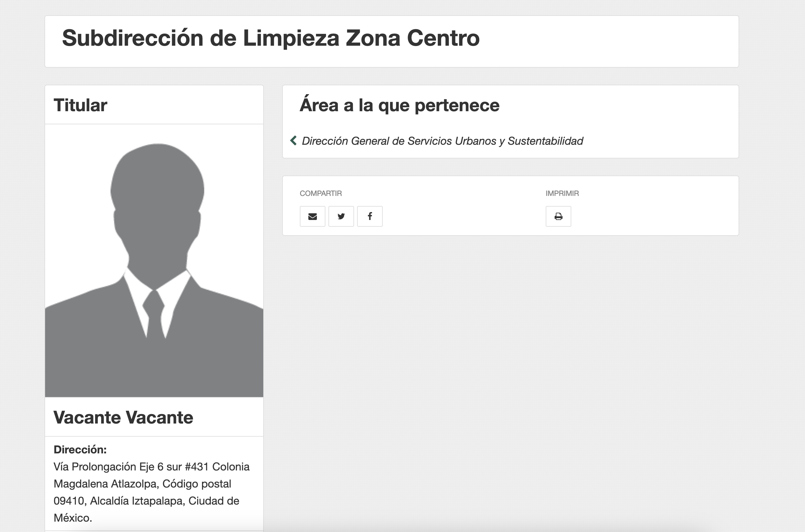
Task: Click the COMPARTIR label
Action: click(x=321, y=193)
